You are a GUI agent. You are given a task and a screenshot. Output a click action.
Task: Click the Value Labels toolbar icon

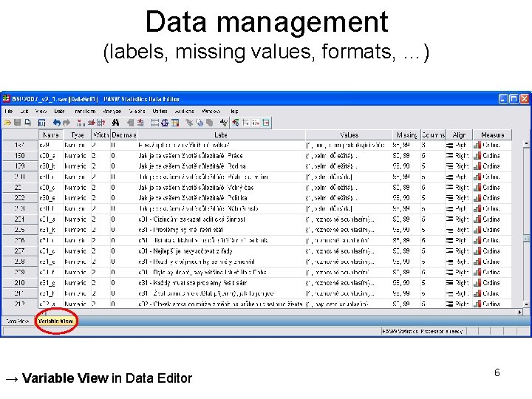click(190, 123)
